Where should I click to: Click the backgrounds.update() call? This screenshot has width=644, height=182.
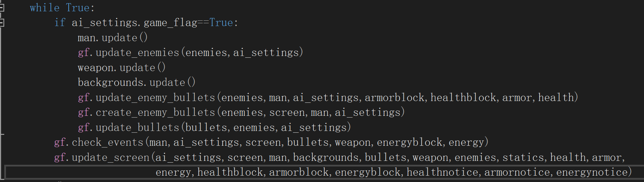pyautogui.click(x=136, y=82)
